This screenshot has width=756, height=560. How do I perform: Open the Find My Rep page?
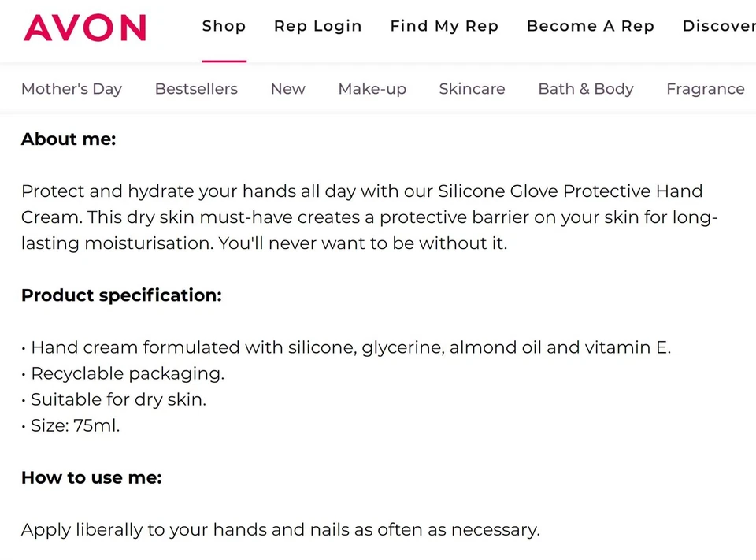click(x=444, y=26)
